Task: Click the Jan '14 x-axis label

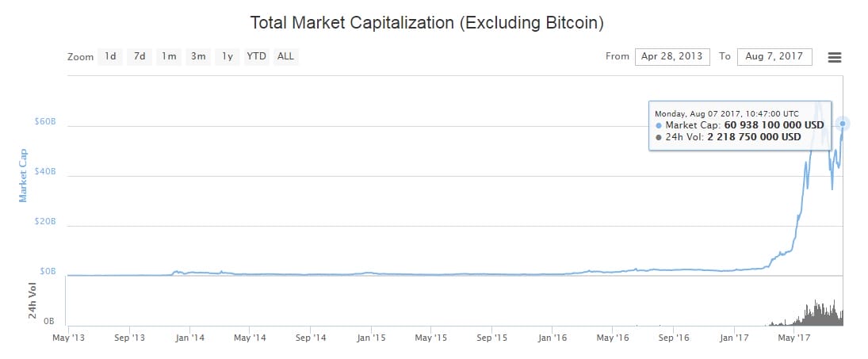Action: [189, 338]
